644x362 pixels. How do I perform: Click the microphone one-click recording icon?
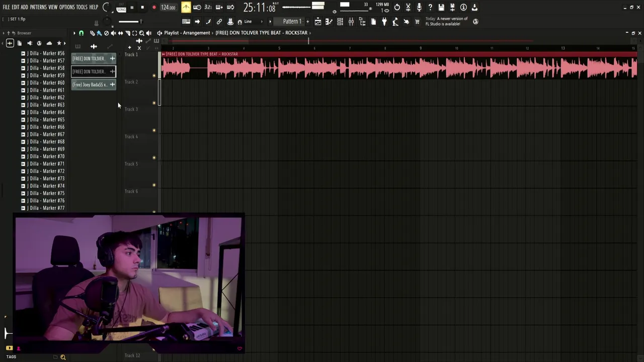419,7
